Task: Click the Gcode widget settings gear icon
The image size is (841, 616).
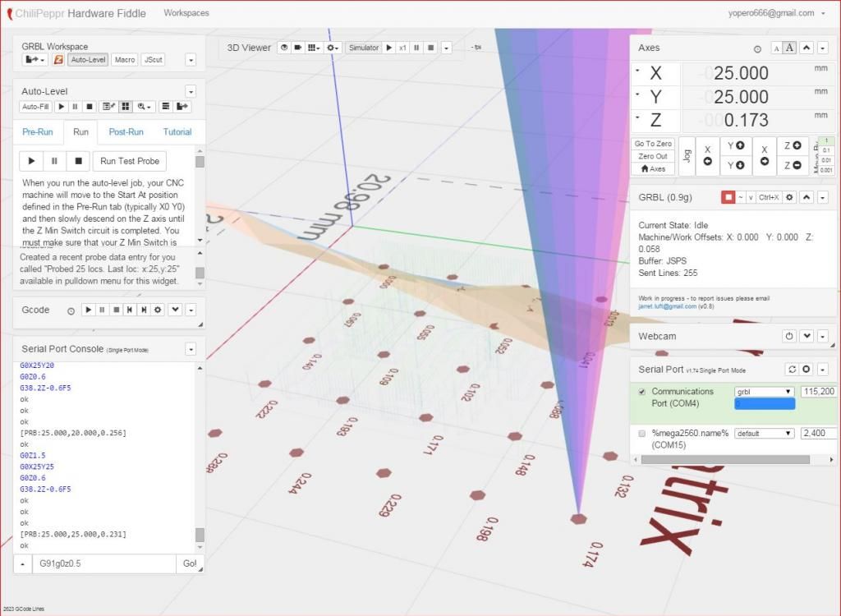Action: (x=157, y=310)
